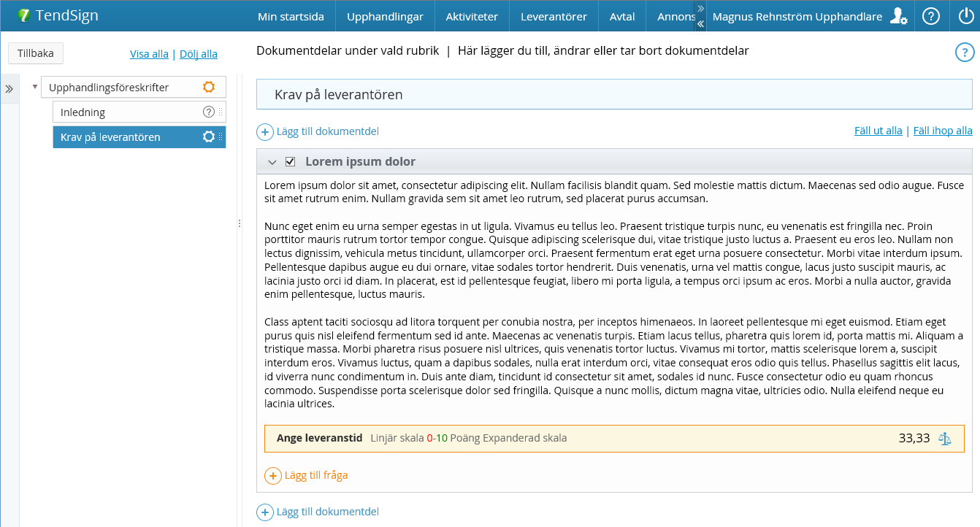Open user settings icon beside Magnus Rehnström
This screenshot has height=527, width=980.
click(x=898, y=16)
